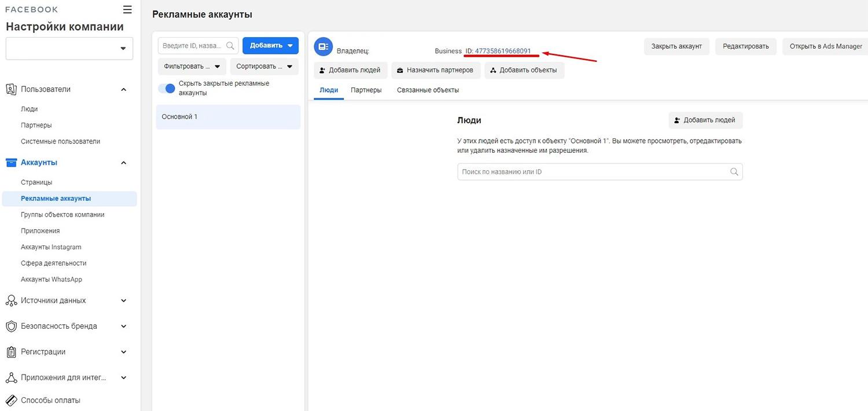868x411 pixels.
Task: Open Люди in the sidebar
Action: pos(29,109)
